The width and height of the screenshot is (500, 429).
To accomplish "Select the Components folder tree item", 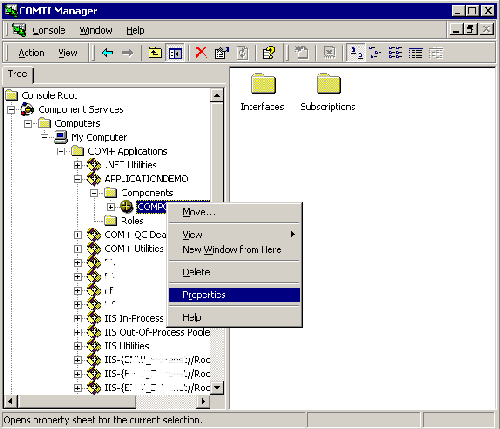I will (x=147, y=193).
